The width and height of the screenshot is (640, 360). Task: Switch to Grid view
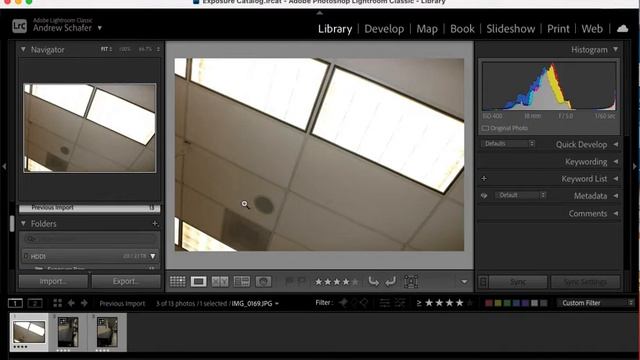178,281
